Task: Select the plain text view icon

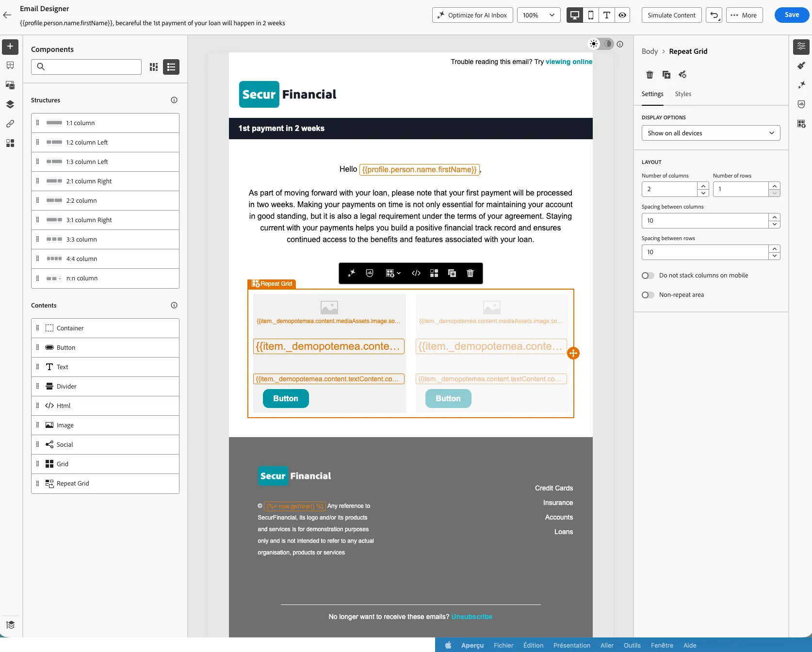Action: point(606,15)
